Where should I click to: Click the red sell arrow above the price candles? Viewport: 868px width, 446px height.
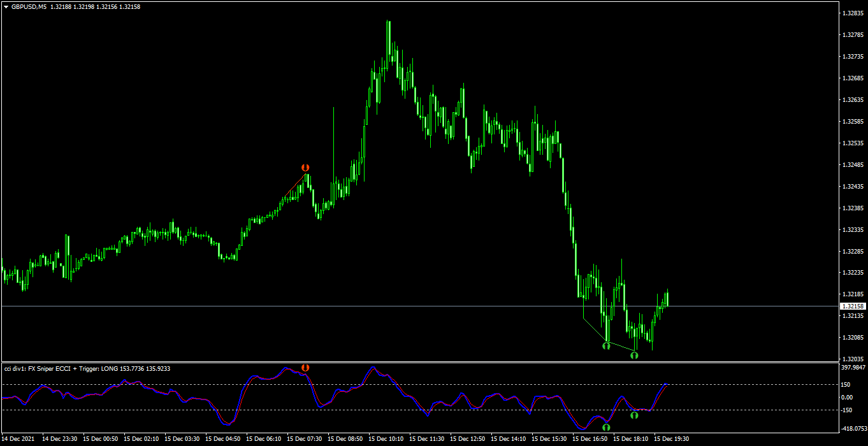tap(305, 168)
